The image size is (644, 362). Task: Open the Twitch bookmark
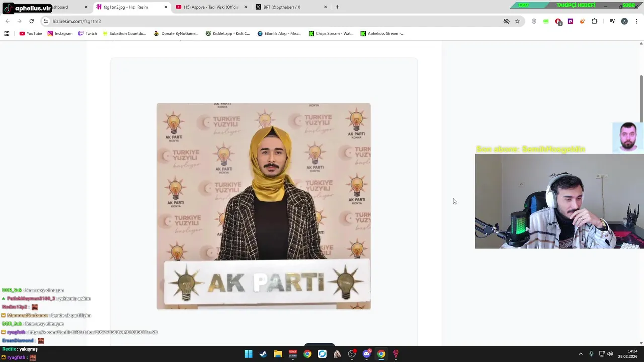coord(88,33)
